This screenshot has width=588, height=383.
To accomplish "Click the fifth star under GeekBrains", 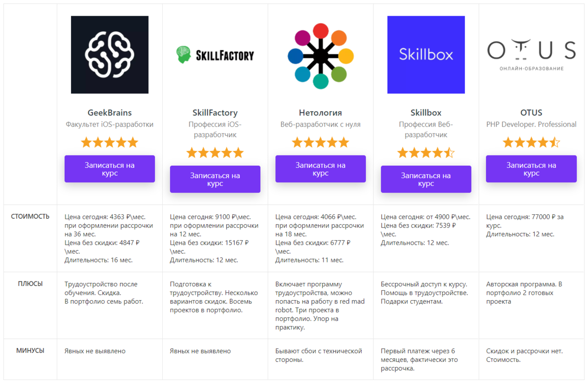I will click(x=132, y=142).
